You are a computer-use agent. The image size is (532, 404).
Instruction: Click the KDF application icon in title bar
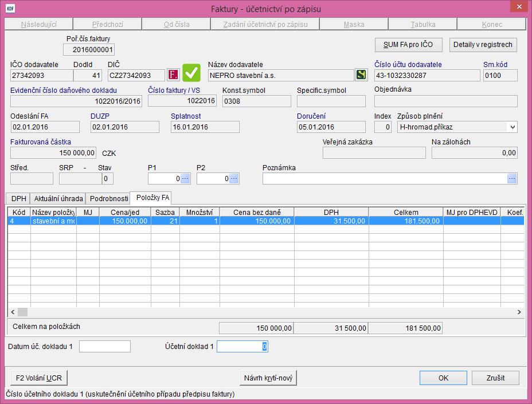tap(10, 9)
